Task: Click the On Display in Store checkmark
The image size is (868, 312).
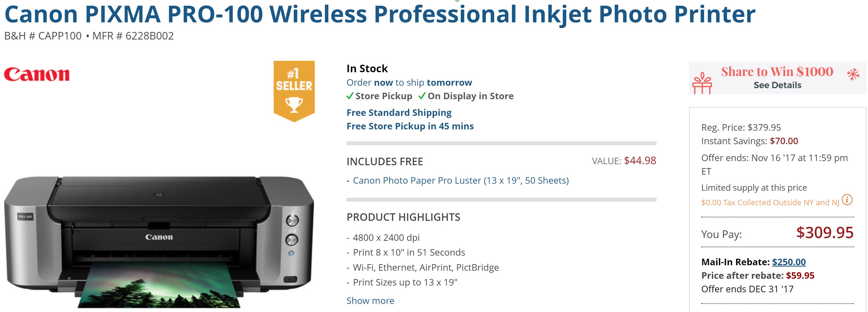Action: (422, 96)
